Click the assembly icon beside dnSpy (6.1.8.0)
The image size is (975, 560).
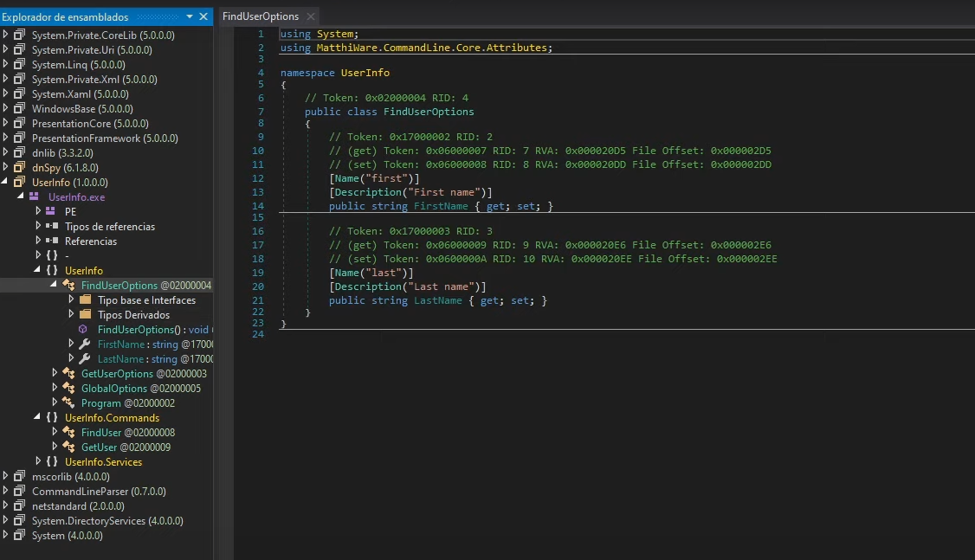(x=20, y=167)
